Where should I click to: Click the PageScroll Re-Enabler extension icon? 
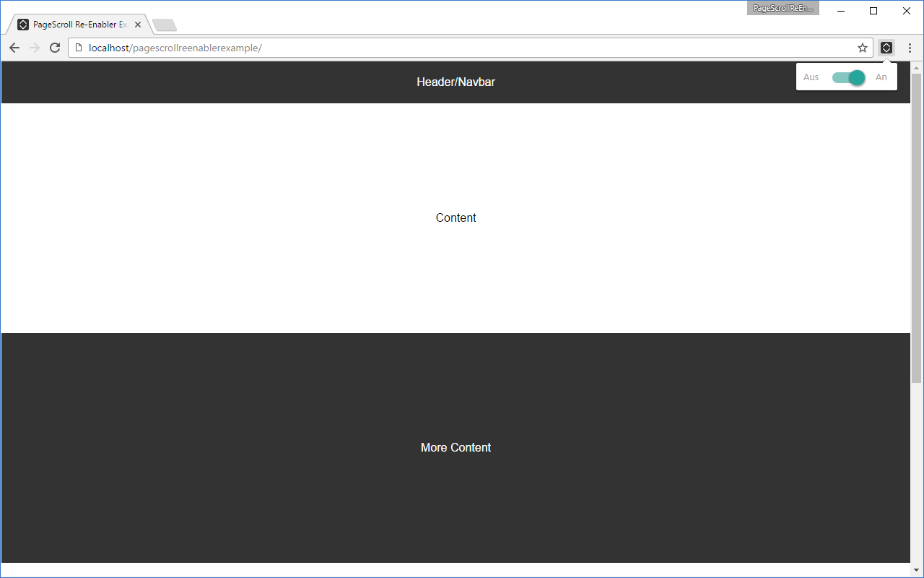coord(886,48)
